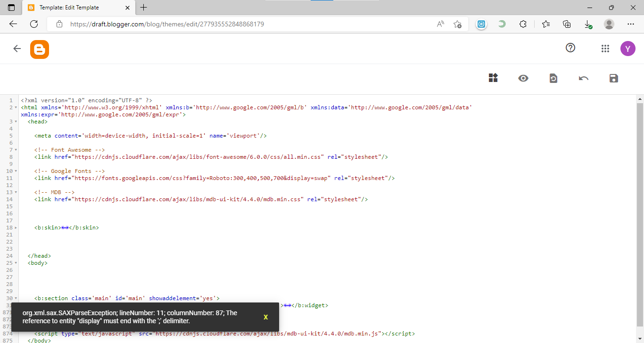Click the blue circular extension icon

481,24
